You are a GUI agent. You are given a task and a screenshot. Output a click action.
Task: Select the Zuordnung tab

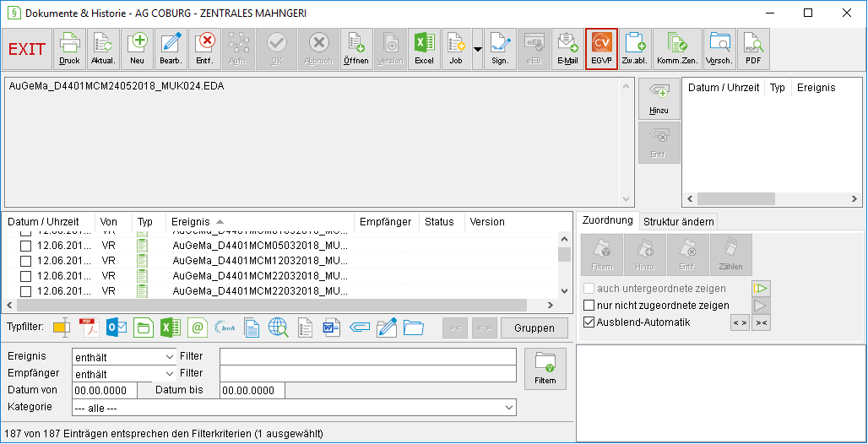608,220
